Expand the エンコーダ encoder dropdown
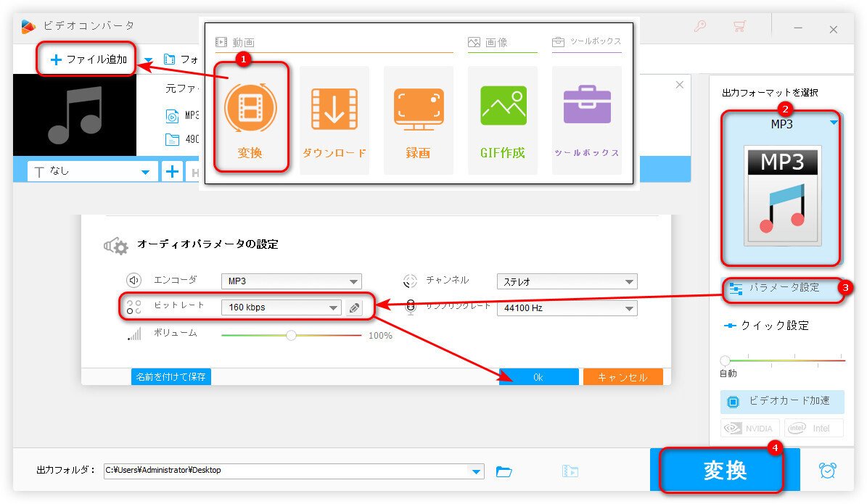This screenshot has width=867, height=504. 290,281
